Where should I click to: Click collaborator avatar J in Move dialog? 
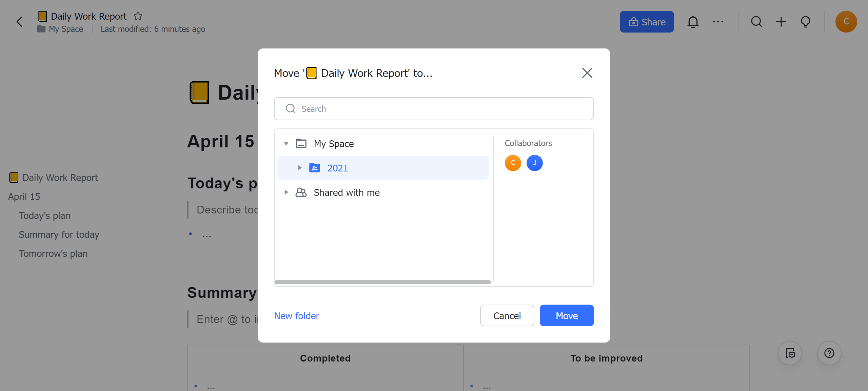coord(535,163)
